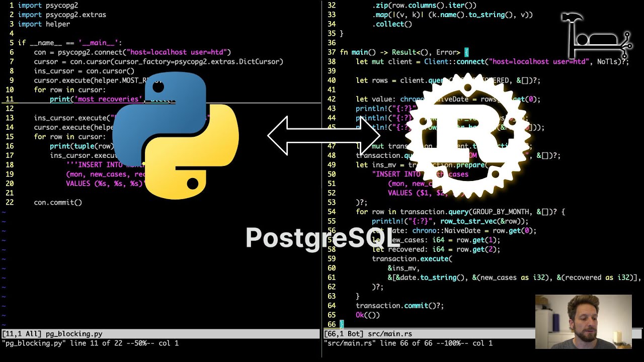
Task: Click the 'Ok(())' line 65
Action: click(x=368, y=315)
